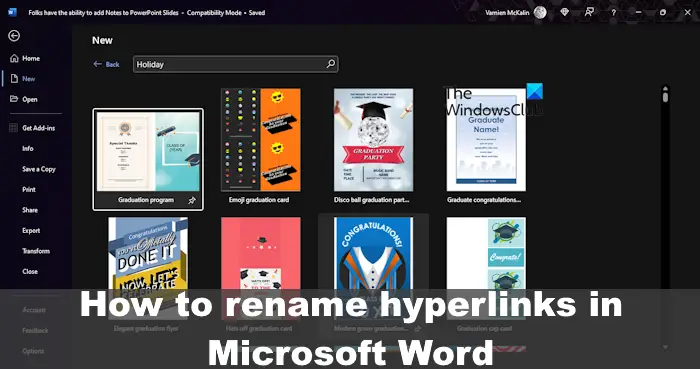Open the Vamien McKalin account avatar
The height and width of the screenshot is (369, 700).
pos(540,12)
